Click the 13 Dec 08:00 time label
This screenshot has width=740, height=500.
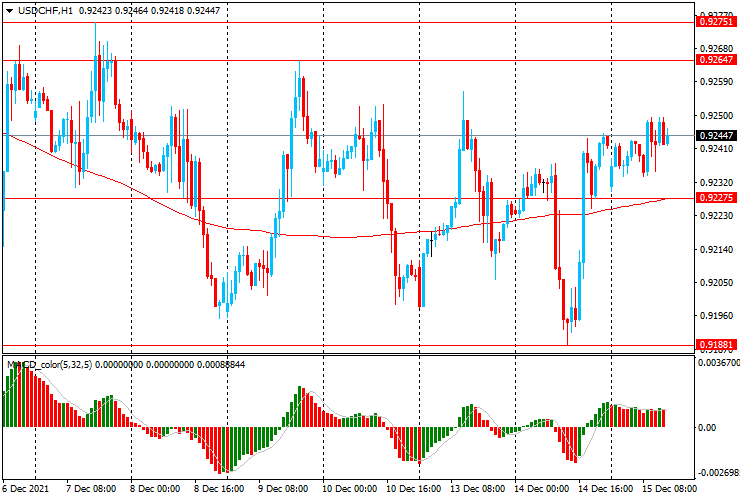pyautogui.click(x=476, y=489)
